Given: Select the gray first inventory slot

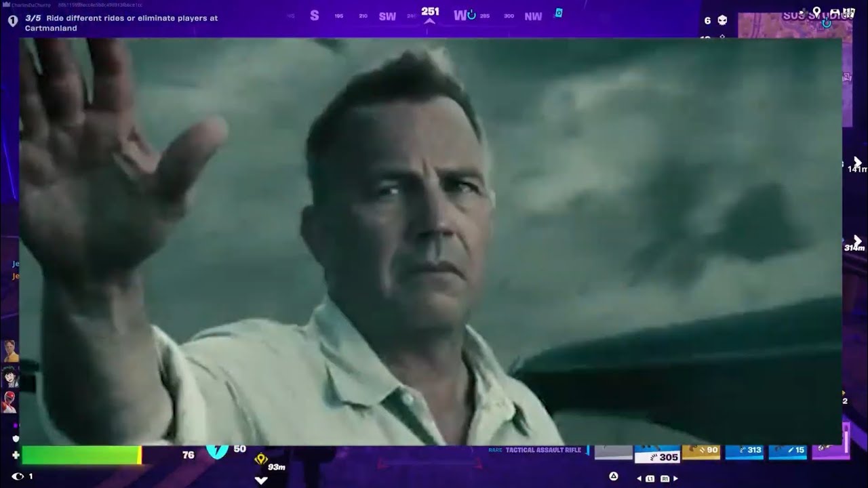Looking at the screenshot, I should click(x=613, y=452).
